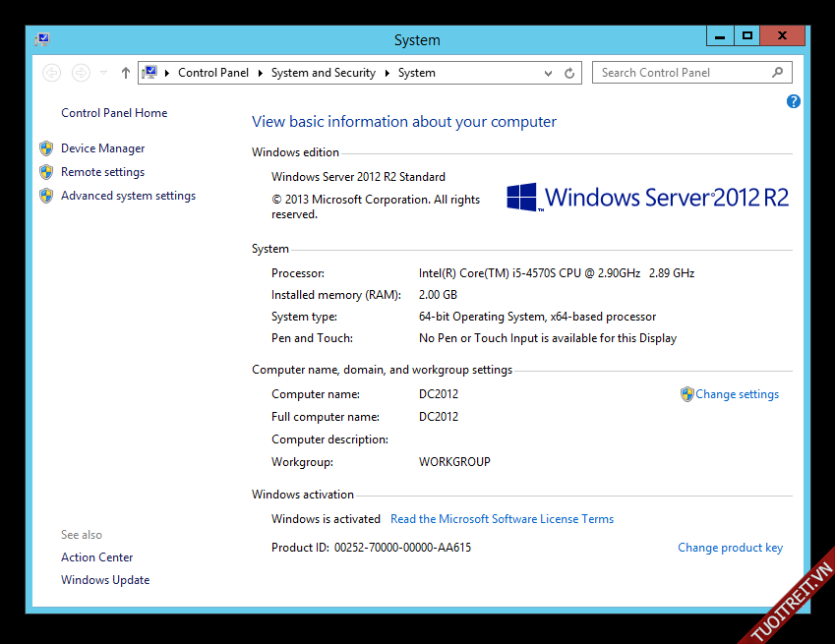Click the shield icon next to Change settings
The width and height of the screenshot is (835, 644).
[x=686, y=394]
